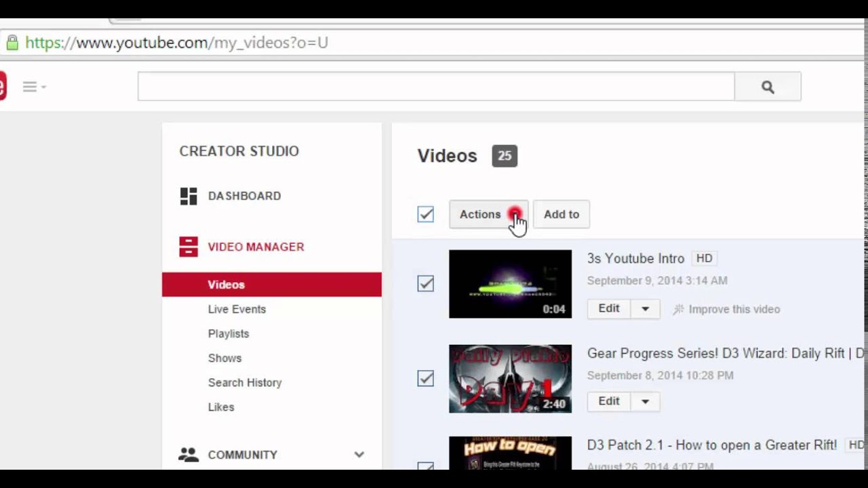Open Dashboard in Creator Studio
This screenshot has width=868, height=488.
[244, 196]
